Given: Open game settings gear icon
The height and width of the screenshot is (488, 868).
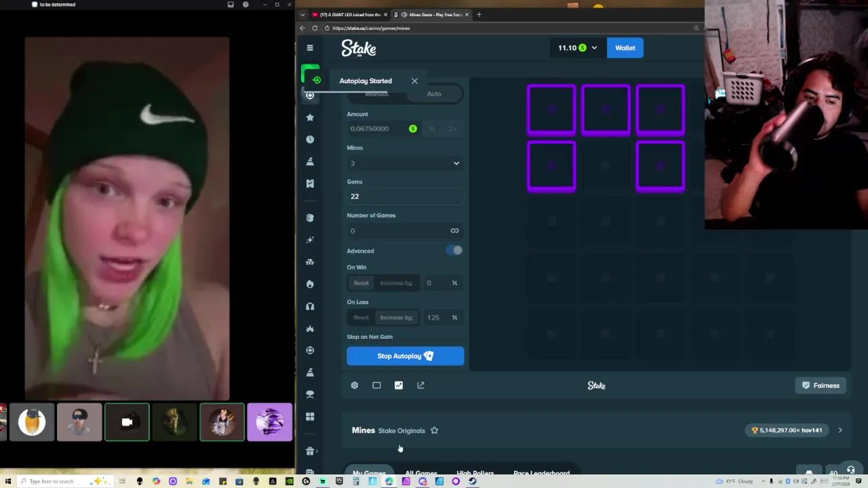Looking at the screenshot, I should pos(354,385).
